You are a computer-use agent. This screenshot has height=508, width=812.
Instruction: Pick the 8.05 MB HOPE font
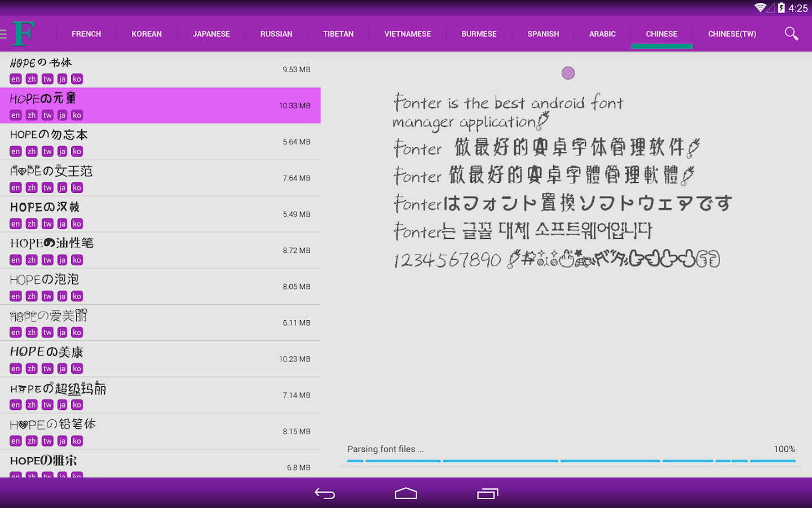160,286
